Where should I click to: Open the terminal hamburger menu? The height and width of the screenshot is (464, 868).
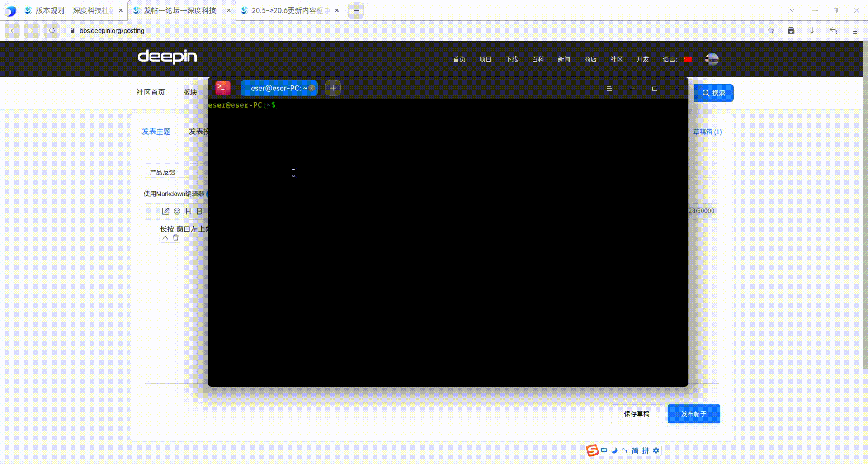(609, 89)
